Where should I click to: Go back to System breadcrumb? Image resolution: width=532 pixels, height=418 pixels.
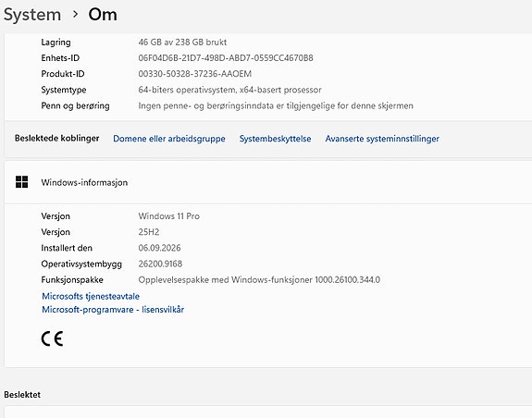[32, 15]
